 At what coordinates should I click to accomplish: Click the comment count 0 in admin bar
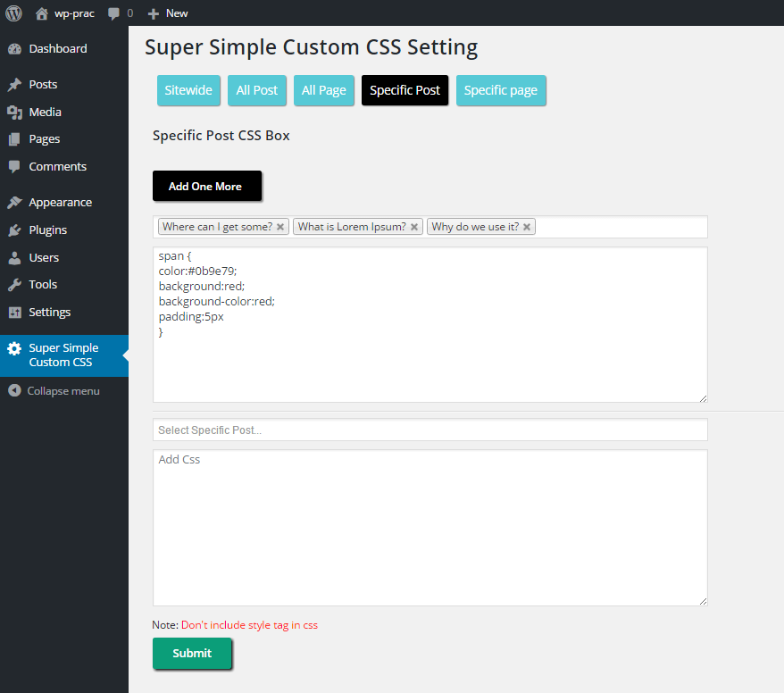click(x=130, y=13)
